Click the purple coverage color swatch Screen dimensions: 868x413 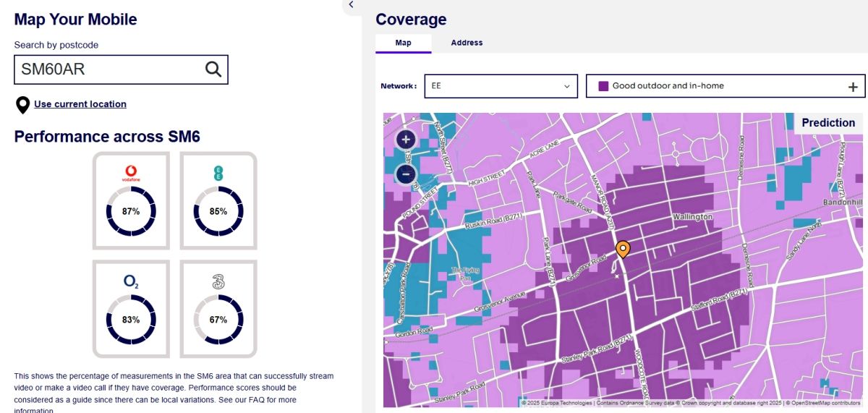[x=603, y=86]
